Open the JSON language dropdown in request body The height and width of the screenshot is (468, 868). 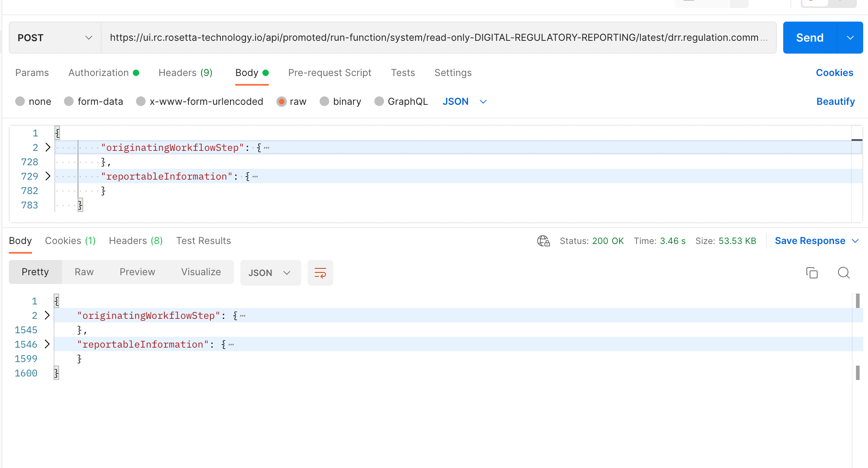[465, 101]
